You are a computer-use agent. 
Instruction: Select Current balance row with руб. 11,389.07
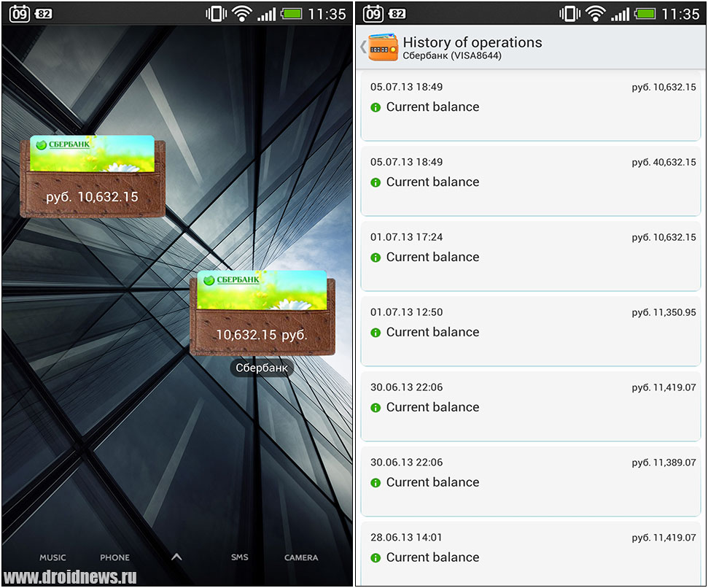pos(531,482)
